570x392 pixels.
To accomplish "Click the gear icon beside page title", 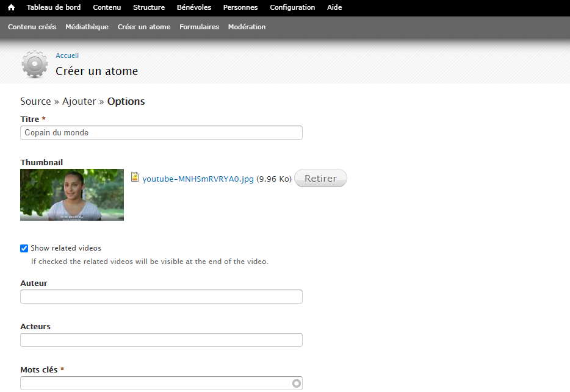I will (x=34, y=64).
